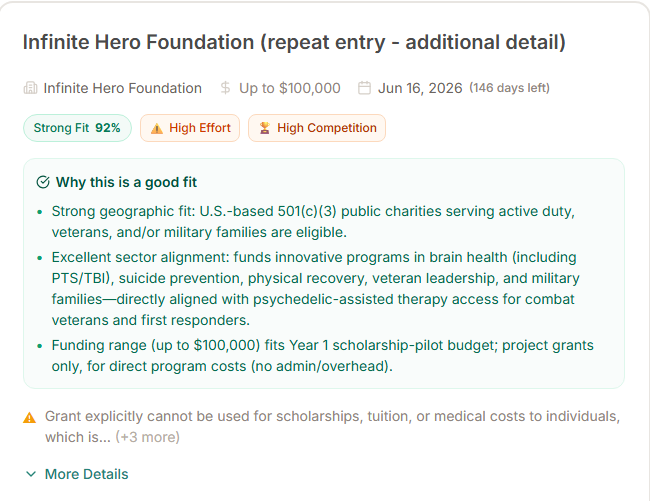This screenshot has height=501, width=650.
Task: Click the High Effort warning triangle icon
Action: click(x=156, y=128)
